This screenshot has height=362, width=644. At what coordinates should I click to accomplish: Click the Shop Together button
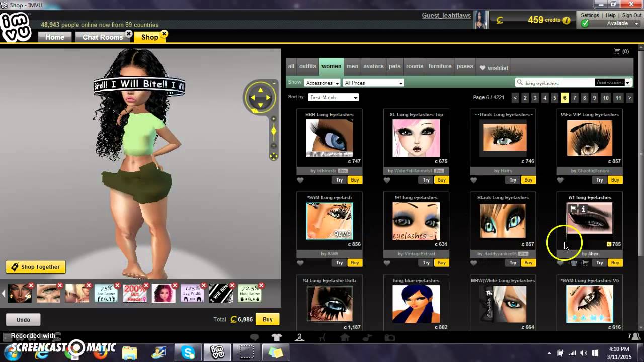click(x=36, y=267)
